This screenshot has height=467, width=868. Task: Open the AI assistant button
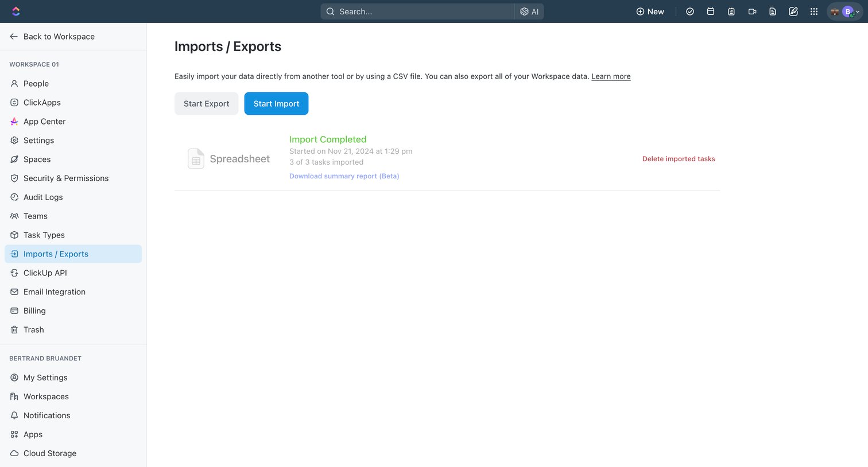529,11
